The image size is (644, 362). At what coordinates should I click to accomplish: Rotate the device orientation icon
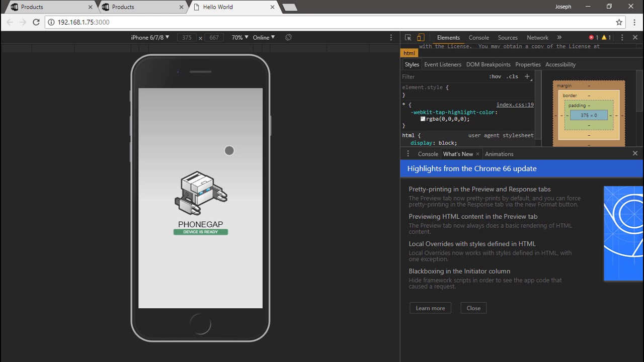point(288,38)
